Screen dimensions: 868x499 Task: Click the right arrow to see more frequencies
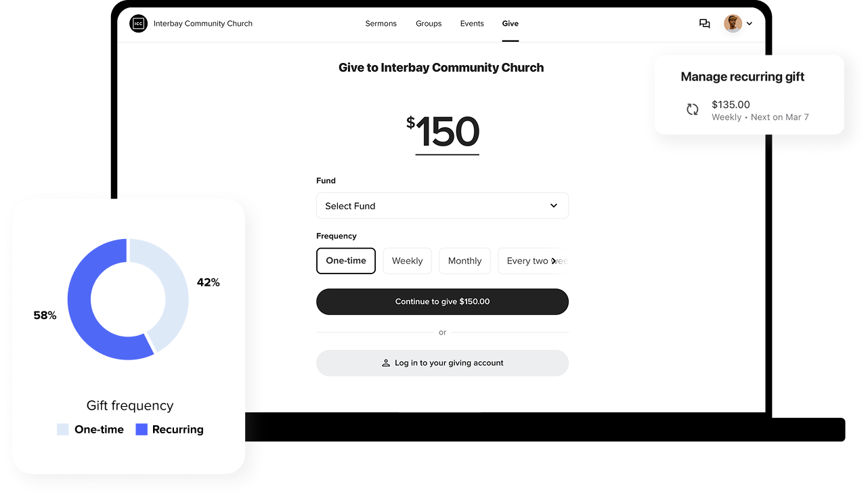[x=554, y=261]
